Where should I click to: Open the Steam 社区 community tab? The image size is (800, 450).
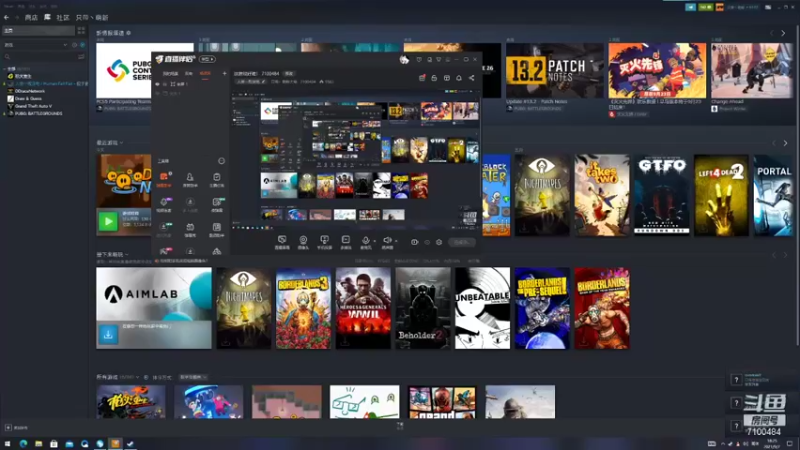point(63,17)
